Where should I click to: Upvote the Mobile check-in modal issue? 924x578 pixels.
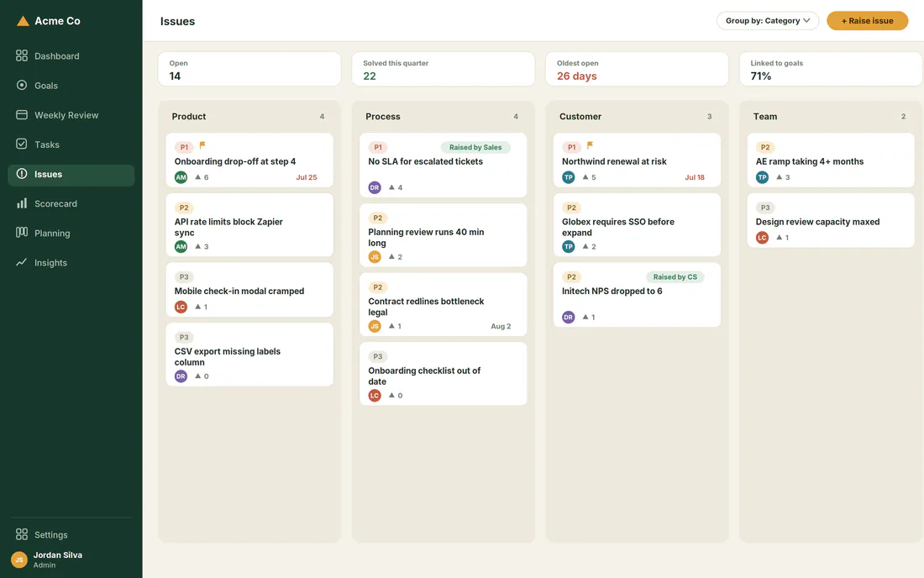201,307
